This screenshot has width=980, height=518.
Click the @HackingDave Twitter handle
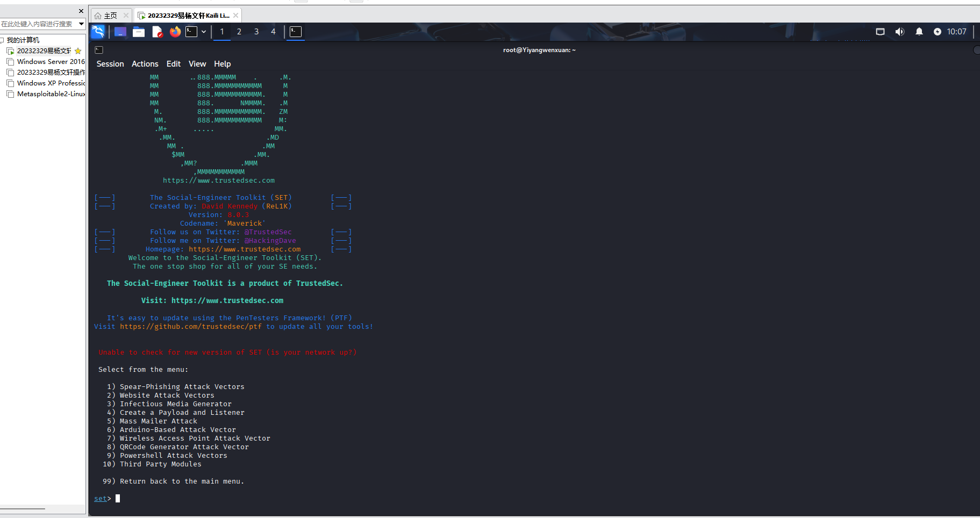click(x=270, y=241)
